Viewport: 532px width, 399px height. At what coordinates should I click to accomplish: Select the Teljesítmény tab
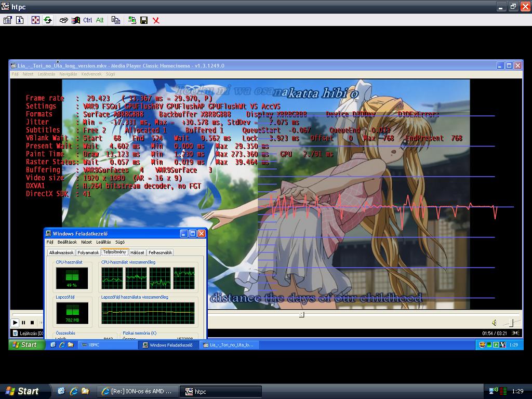pos(115,252)
